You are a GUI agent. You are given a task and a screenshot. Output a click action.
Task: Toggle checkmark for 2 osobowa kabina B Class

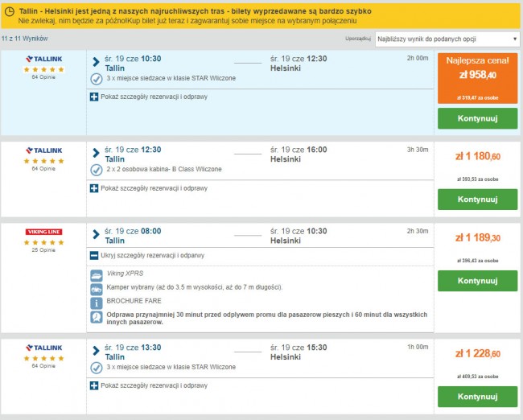click(97, 170)
